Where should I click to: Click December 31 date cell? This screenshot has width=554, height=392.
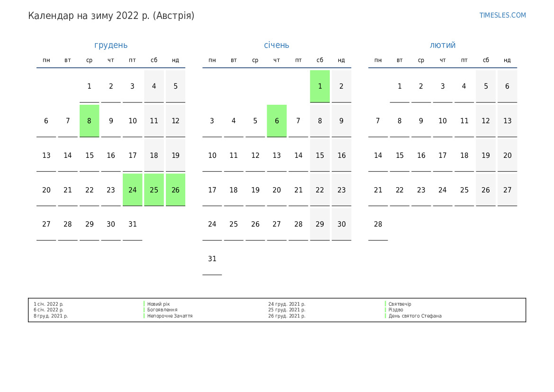tap(132, 224)
